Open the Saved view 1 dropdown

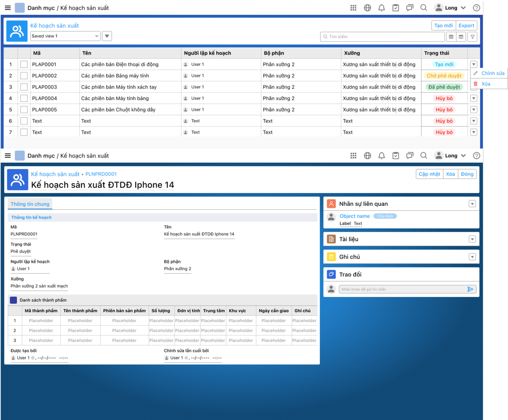point(65,36)
